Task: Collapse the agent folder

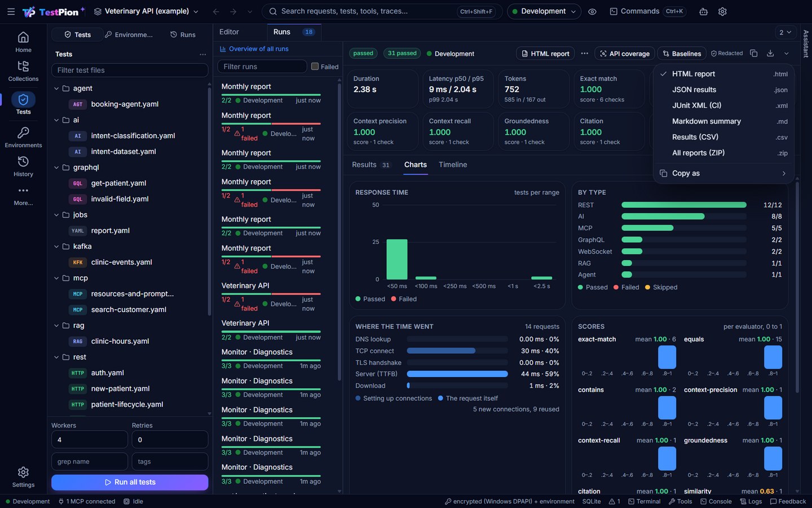Action: (x=56, y=89)
